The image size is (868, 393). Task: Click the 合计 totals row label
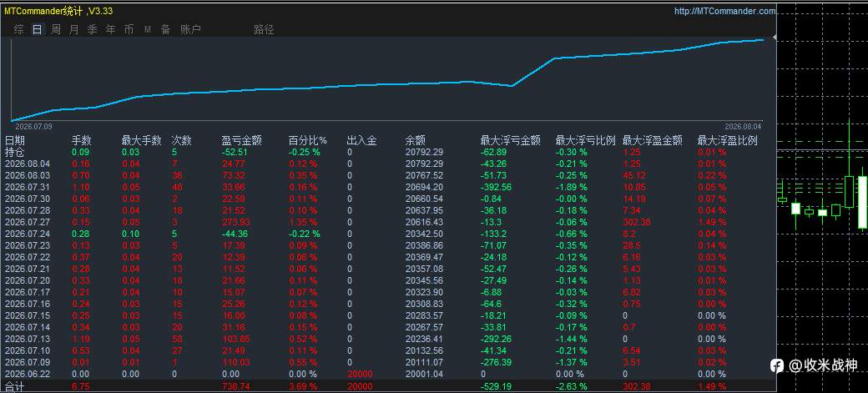click(x=15, y=385)
